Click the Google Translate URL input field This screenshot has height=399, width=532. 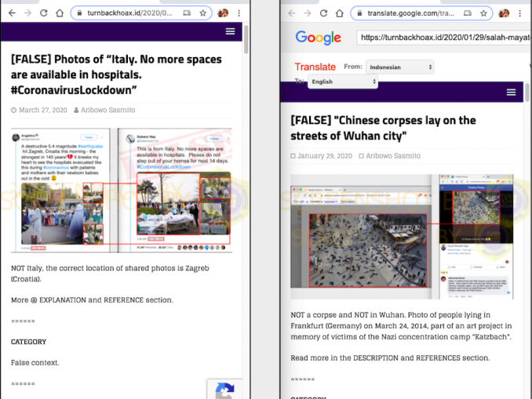click(444, 38)
